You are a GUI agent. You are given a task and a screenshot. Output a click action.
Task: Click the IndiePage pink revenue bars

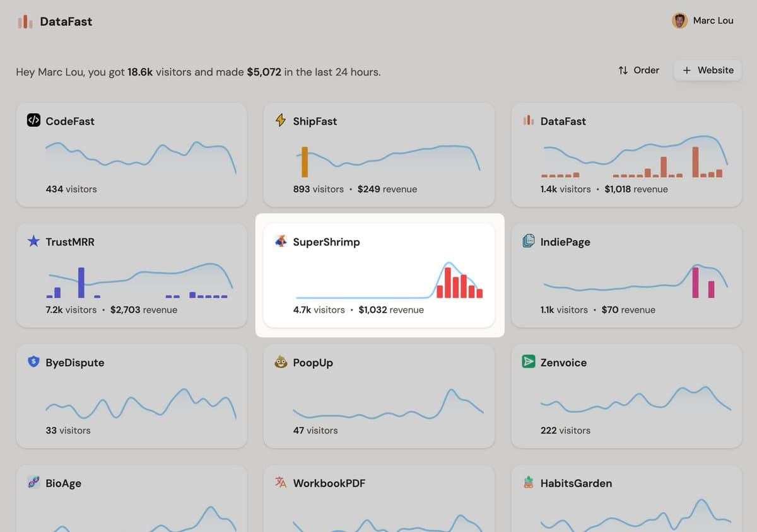pos(703,283)
